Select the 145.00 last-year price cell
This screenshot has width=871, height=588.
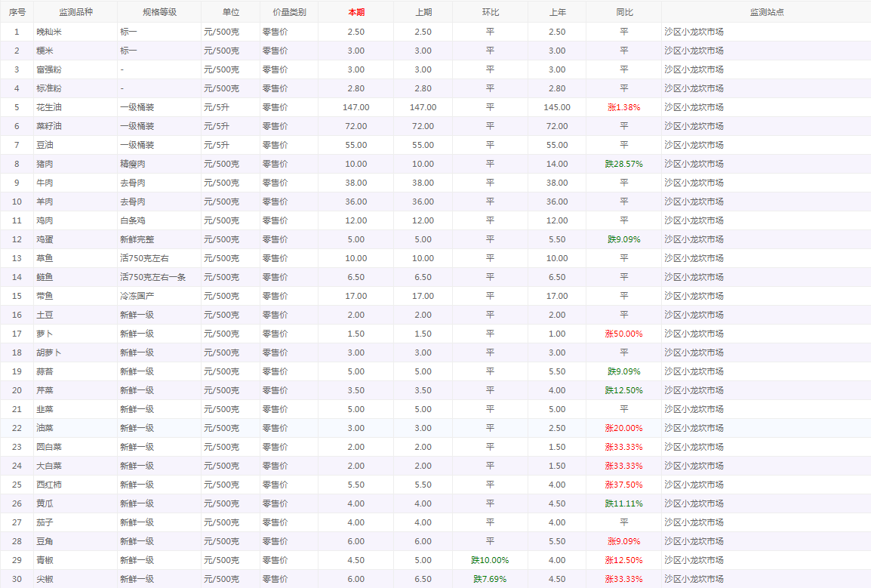(x=556, y=107)
